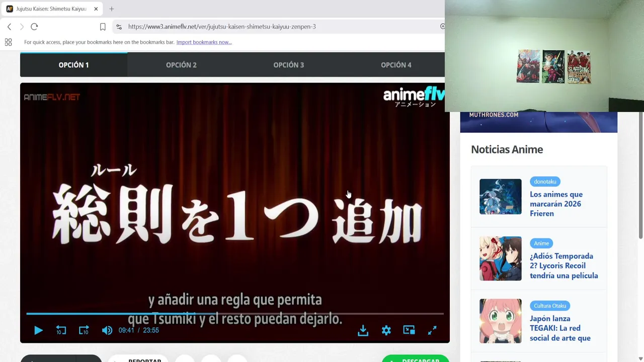Click the green DESCARGAR button

[x=415, y=359]
